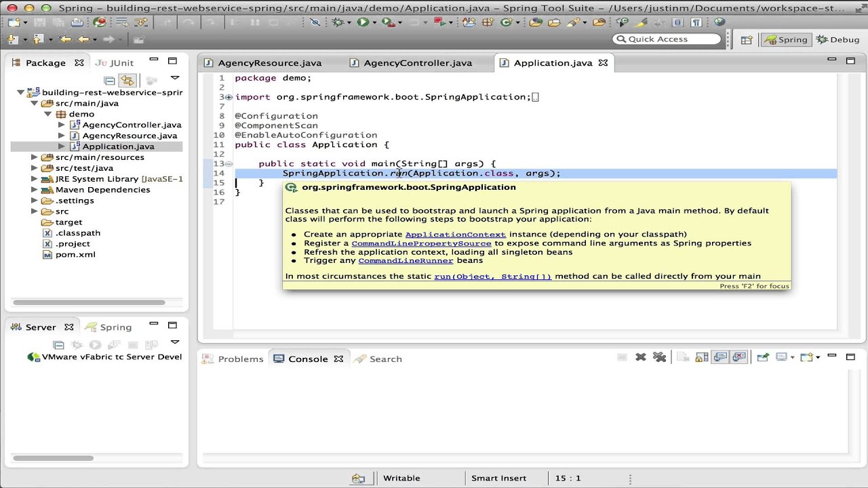Expand the Maven Dependencies node
Image resolution: width=868 pixels, height=488 pixels.
pyautogui.click(x=34, y=190)
